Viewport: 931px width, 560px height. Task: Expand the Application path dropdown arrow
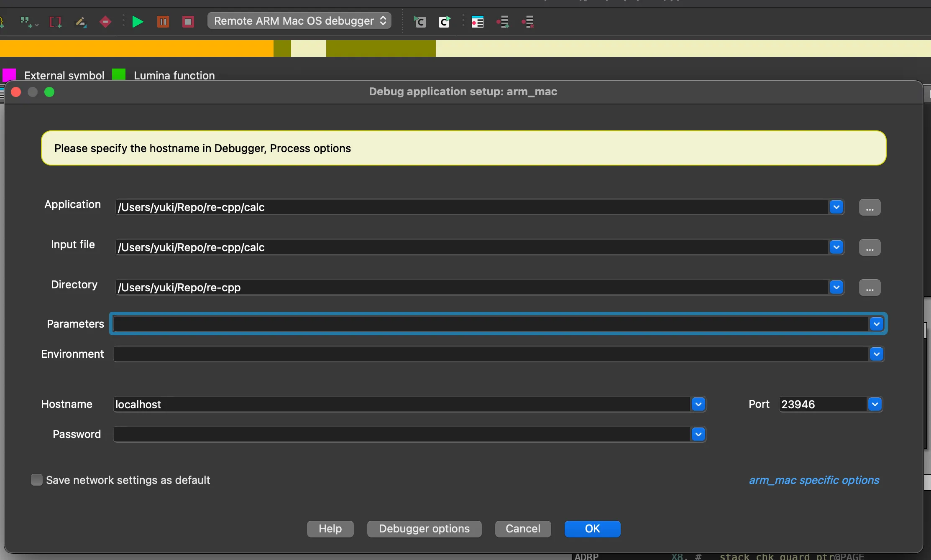click(x=836, y=207)
